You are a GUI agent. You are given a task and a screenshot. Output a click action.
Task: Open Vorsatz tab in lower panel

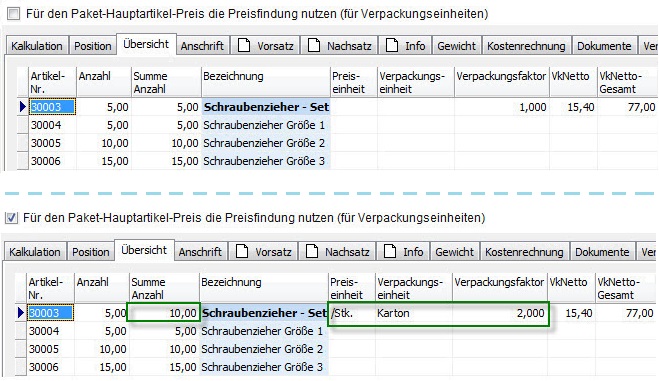264,252
